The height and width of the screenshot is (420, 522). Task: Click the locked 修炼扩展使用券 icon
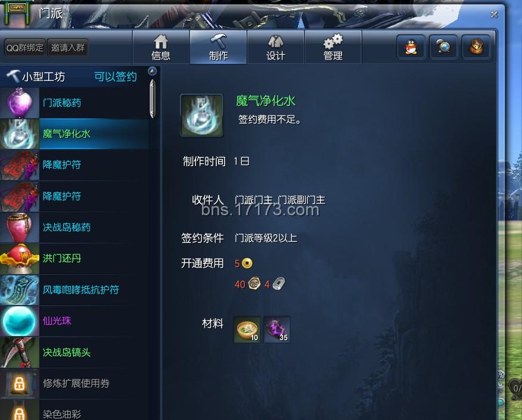point(20,384)
